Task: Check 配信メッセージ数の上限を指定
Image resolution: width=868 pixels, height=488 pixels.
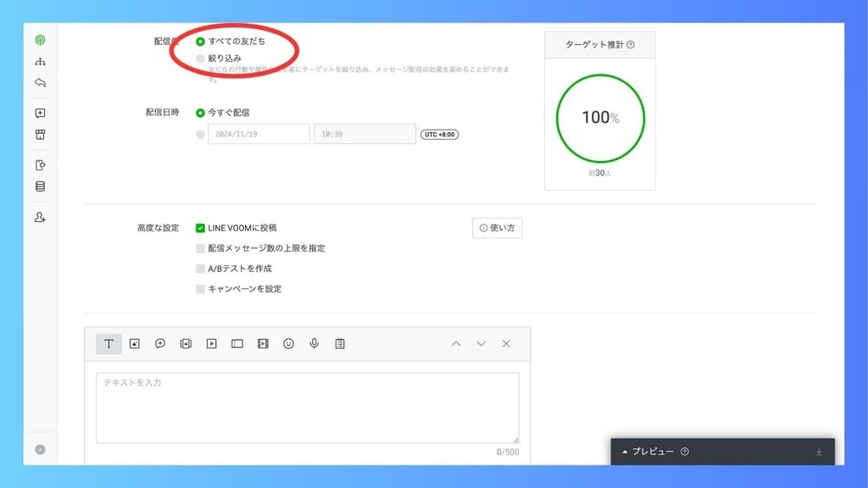Action: (x=200, y=248)
